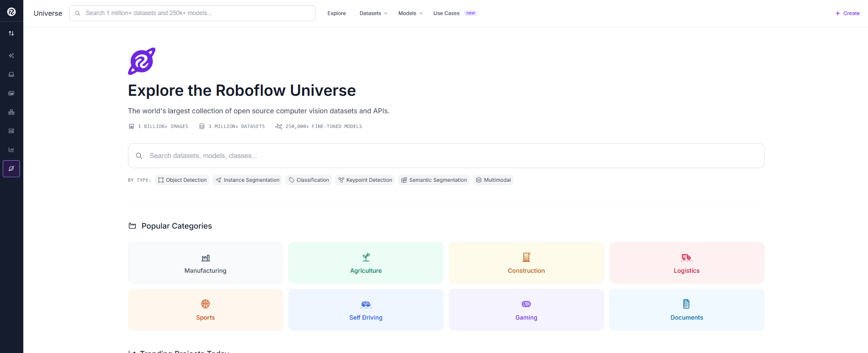Open the Gaming category label
Image resolution: width=868 pixels, height=353 pixels.
[526, 317]
